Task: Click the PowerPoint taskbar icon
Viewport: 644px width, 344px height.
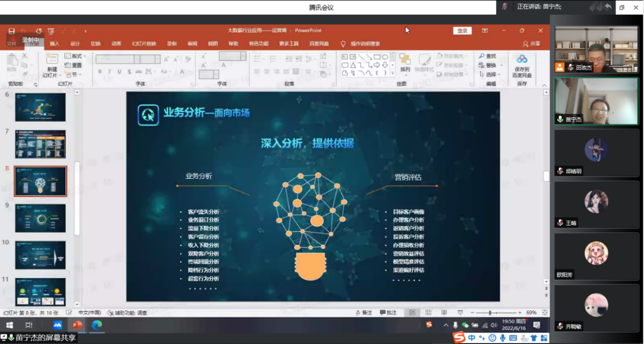Action: coord(77,325)
